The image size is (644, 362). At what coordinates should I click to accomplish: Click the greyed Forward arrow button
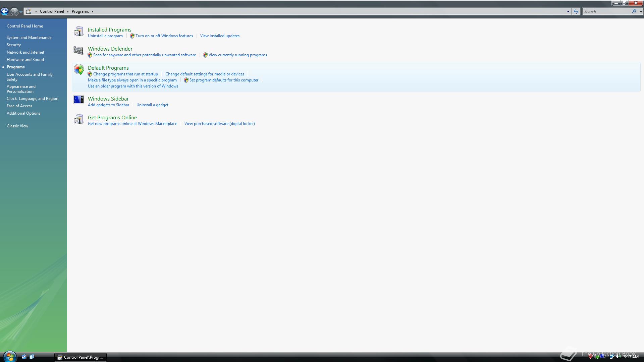[14, 11]
